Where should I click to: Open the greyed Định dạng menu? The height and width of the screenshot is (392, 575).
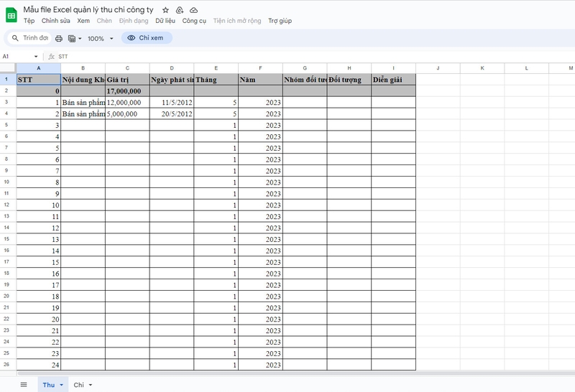(134, 21)
